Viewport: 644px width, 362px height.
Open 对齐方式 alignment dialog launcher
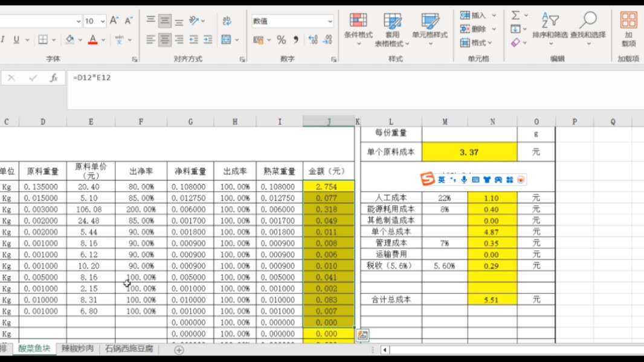(242, 60)
